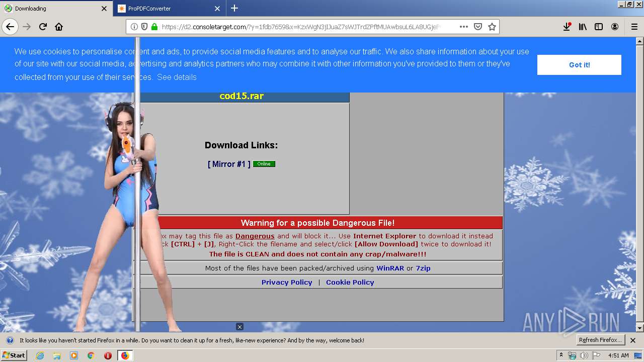
Task: Open the Firefox account icon
Action: click(x=615, y=27)
